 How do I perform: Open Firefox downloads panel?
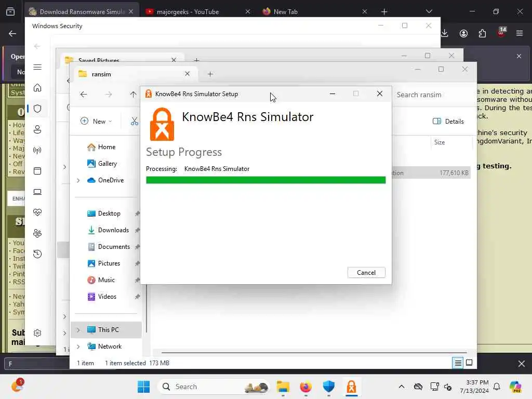[x=445, y=33]
